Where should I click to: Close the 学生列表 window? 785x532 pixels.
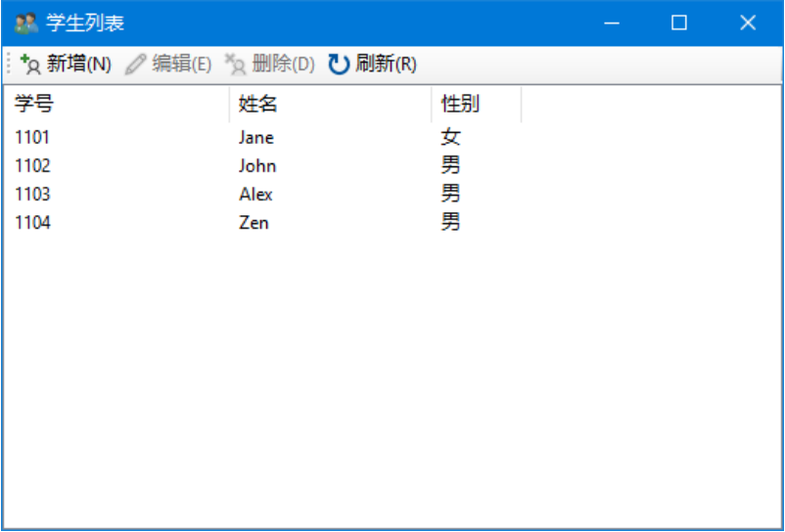tap(748, 23)
